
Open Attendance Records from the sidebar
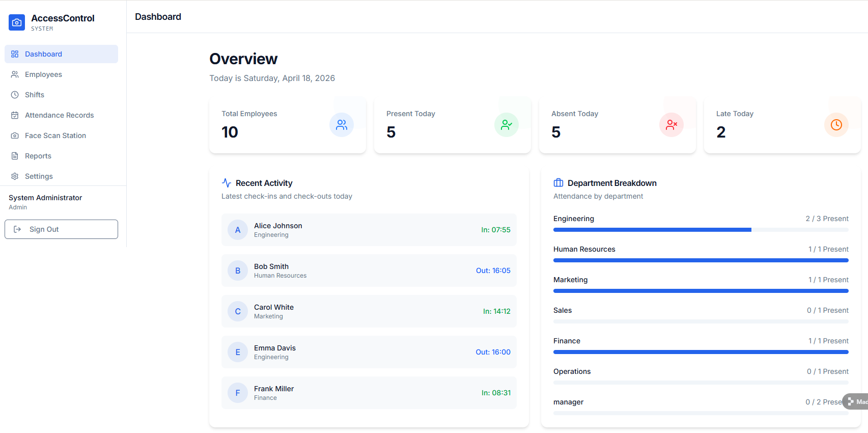tap(59, 115)
